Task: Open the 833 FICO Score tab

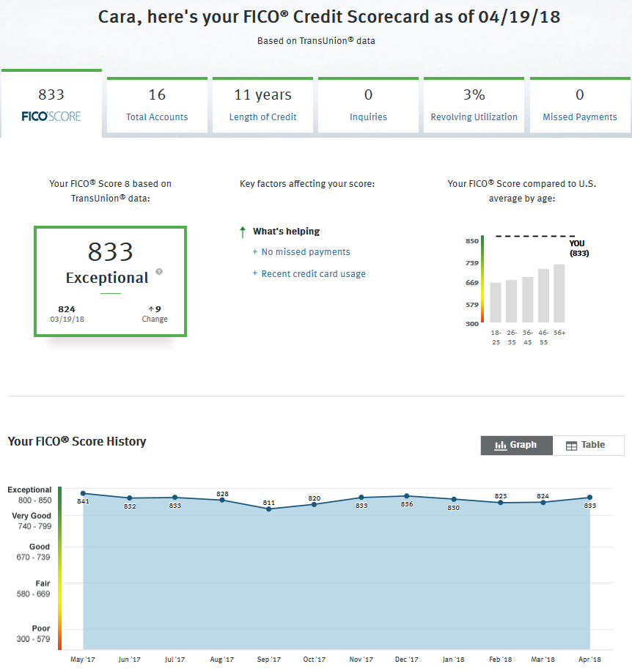Action: tap(51, 104)
